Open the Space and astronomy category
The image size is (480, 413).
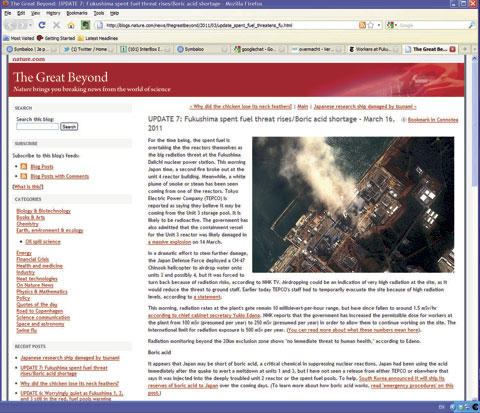coord(40,324)
